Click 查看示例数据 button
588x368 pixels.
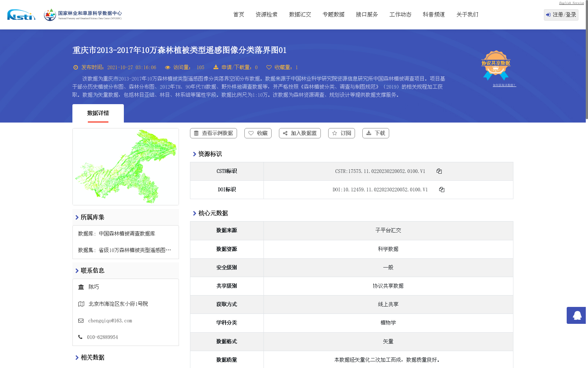click(x=214, y=133)
